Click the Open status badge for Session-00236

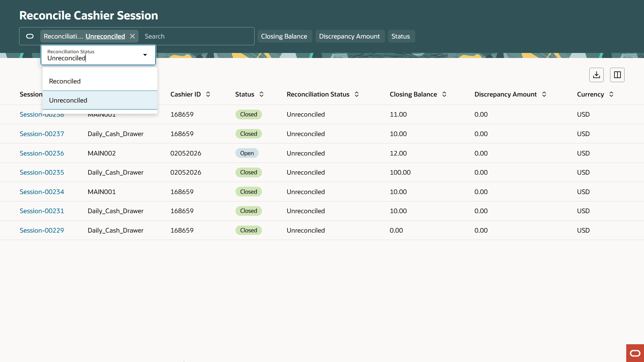click(x=247, y=153)
